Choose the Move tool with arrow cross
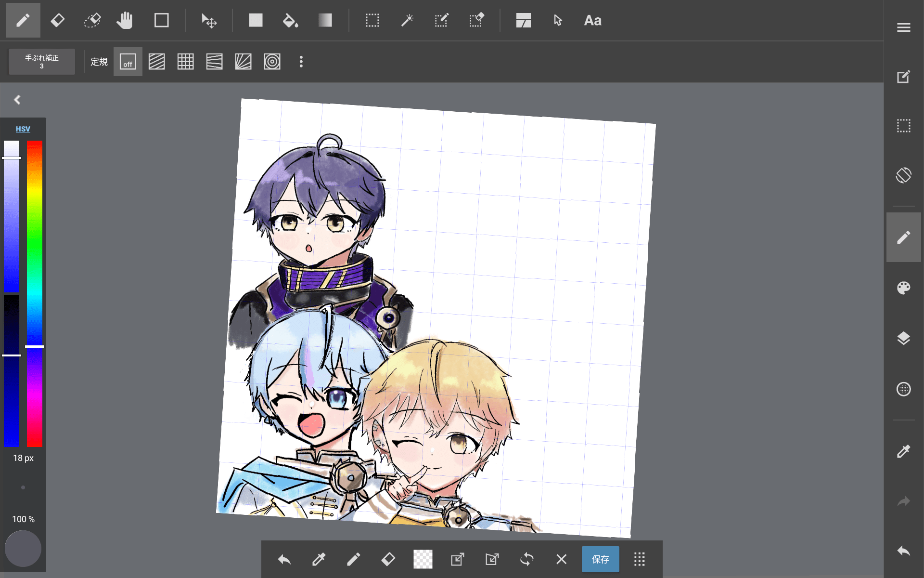Viewport: 924px width, 578px height. tap(209, 20)
